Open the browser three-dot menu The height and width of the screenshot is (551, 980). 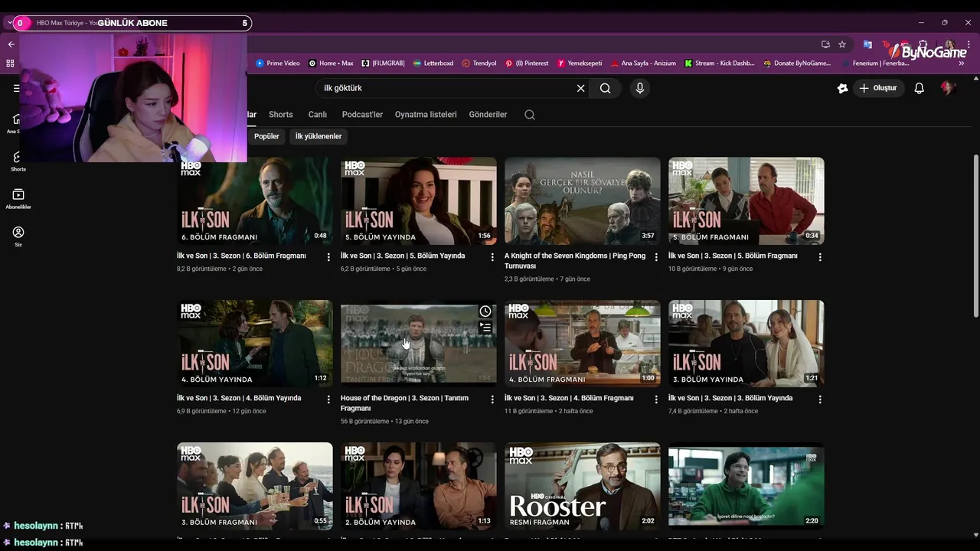(969, 44)
